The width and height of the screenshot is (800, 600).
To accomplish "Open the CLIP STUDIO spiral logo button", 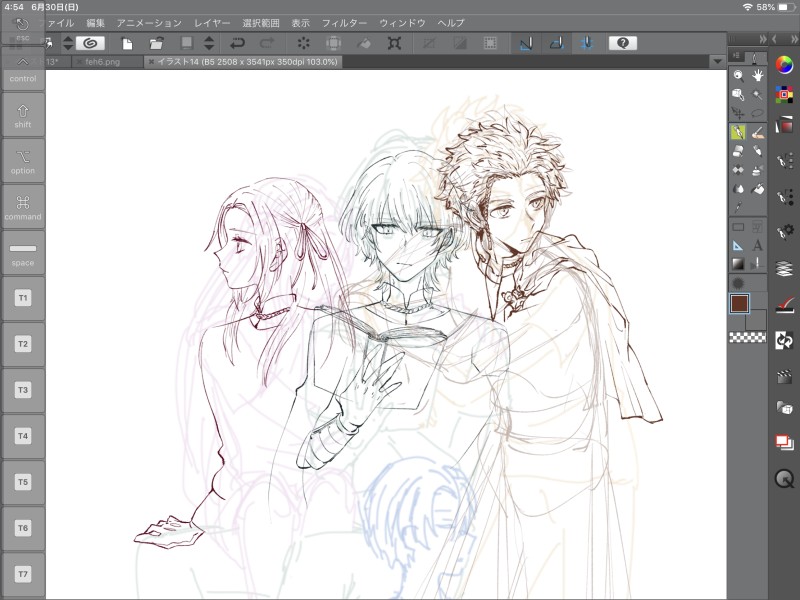I will click(x=90, y=43).
